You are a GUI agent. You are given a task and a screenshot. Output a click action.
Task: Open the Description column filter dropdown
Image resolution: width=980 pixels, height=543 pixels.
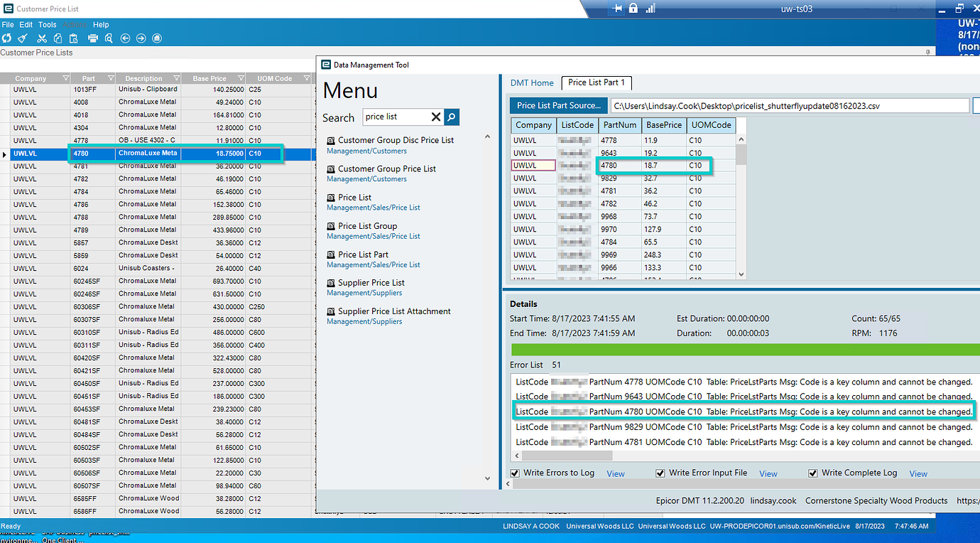pyautogui.click(x=176, y=78)
